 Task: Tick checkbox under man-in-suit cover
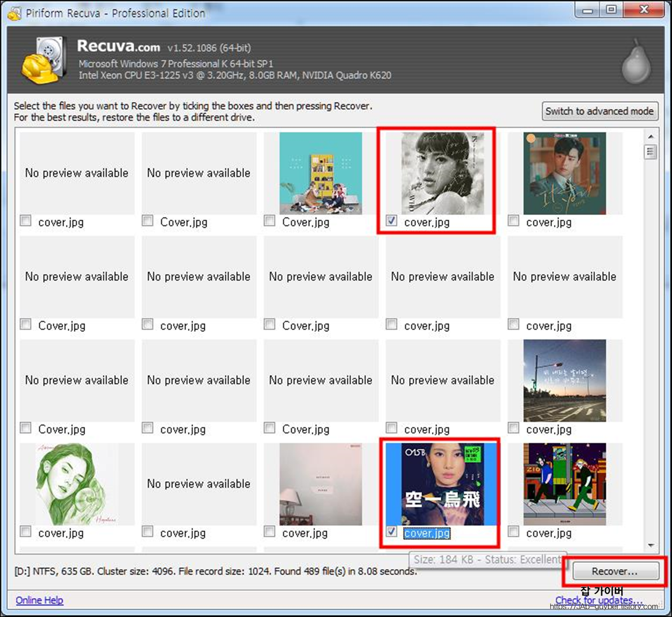click(x=513, y=220)
